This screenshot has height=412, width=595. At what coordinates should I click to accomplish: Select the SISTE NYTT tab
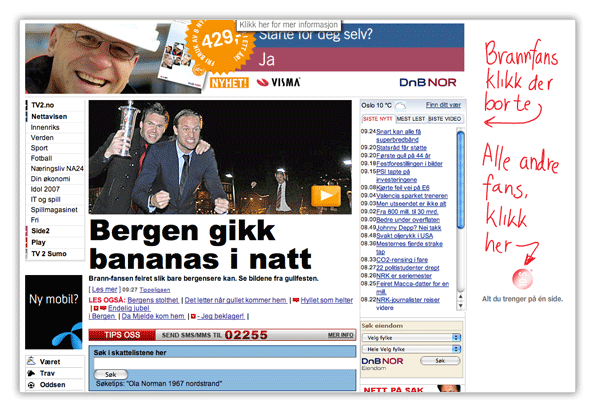tap(378, 119)
